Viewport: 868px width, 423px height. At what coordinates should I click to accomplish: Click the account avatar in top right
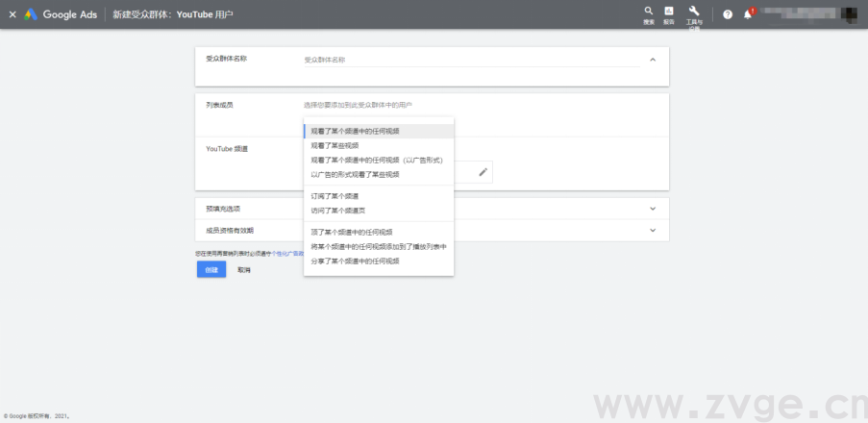(850, 14)
